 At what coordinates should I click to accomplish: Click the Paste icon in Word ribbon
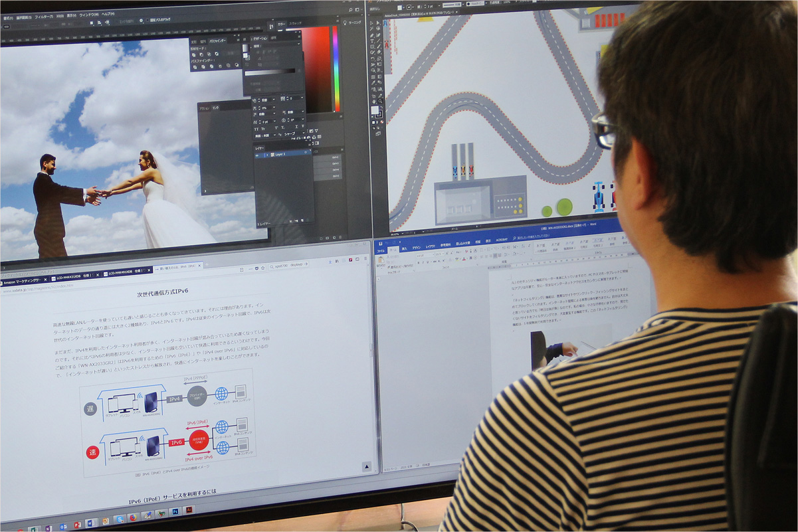pyautogui.click(x=381, y=260)
